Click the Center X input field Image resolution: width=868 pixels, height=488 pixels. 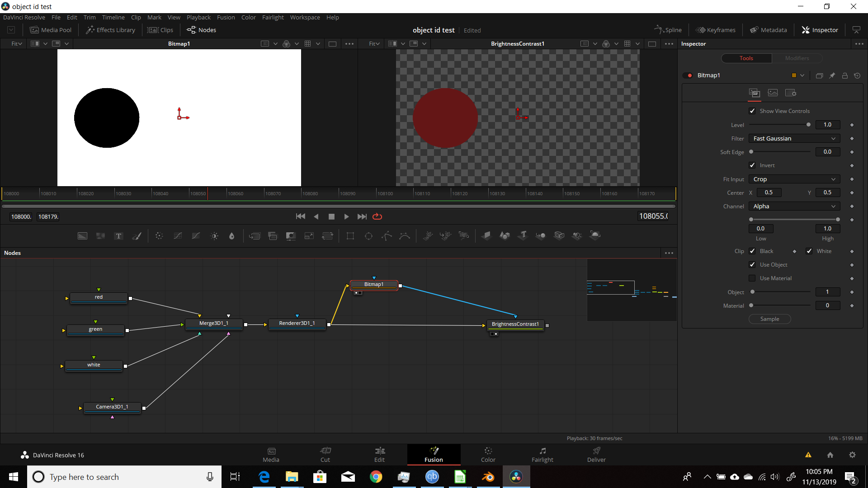click(x=769, y=192)
